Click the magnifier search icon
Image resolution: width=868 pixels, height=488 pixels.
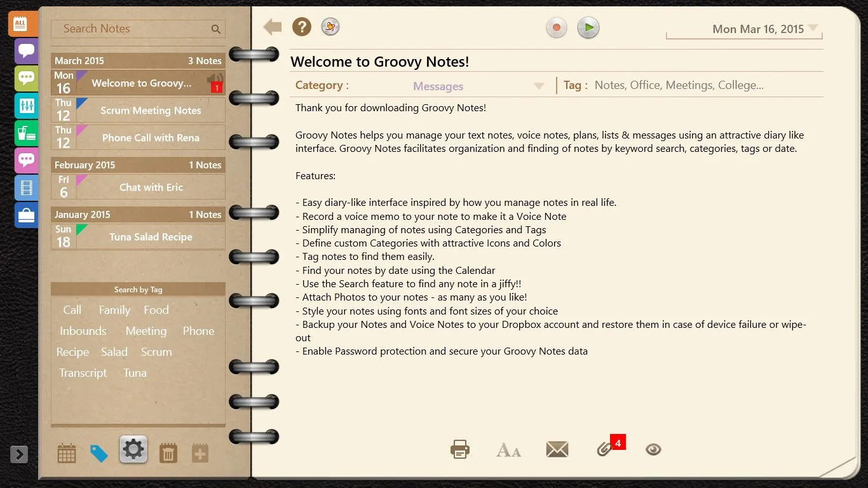pos(216,29)
